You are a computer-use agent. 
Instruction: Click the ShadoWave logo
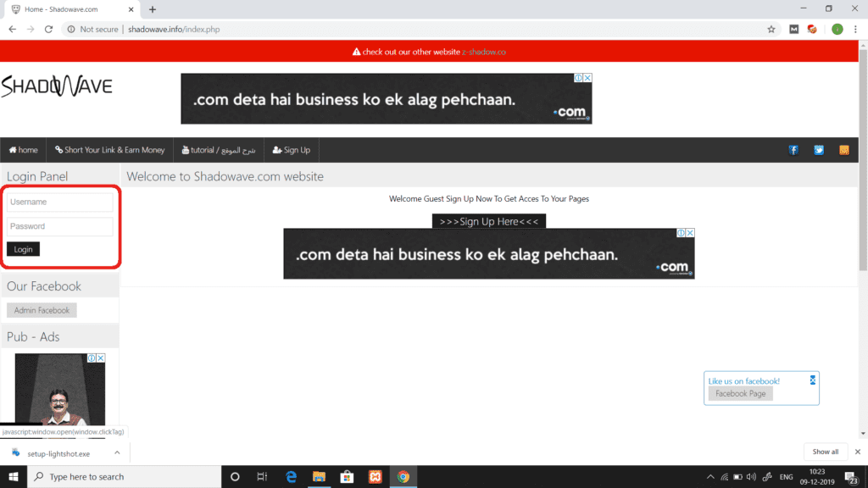(57, 86)
